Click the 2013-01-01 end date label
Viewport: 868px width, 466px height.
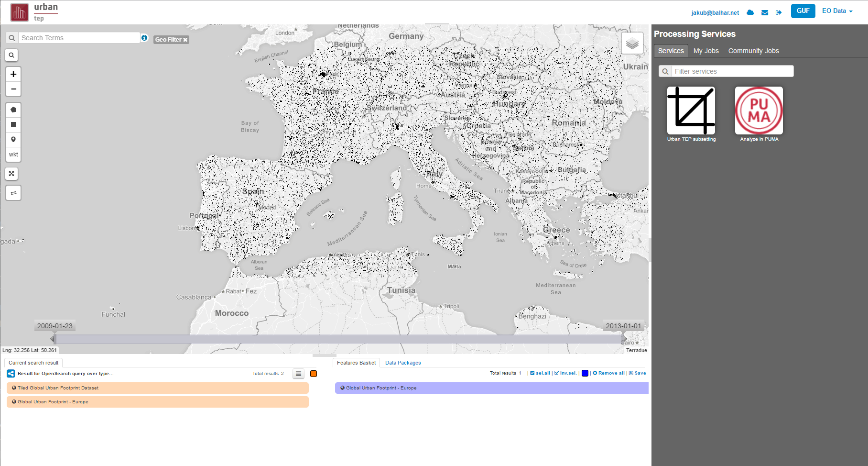point(623,326)
